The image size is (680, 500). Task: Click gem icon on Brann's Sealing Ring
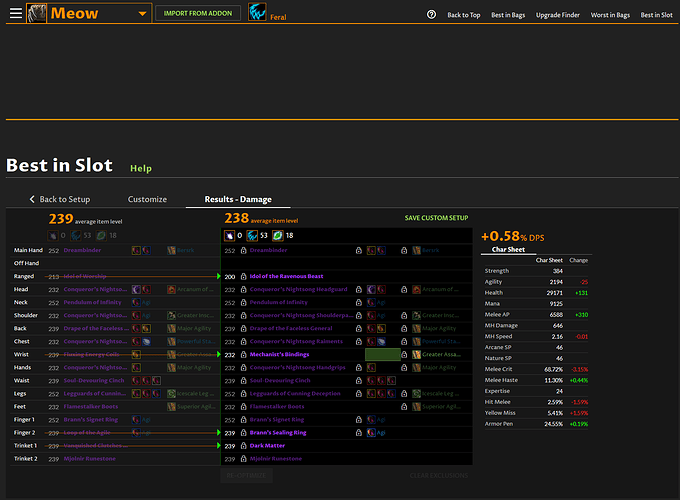pyautogui.click(x=371, y=432)
